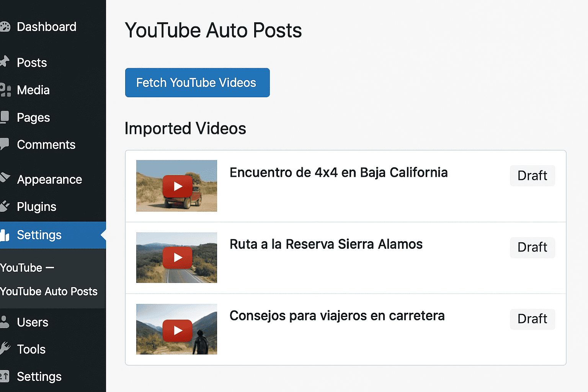588x392 pixels.
Task: Click the Tools wrench icon
Action: [5, 348]
